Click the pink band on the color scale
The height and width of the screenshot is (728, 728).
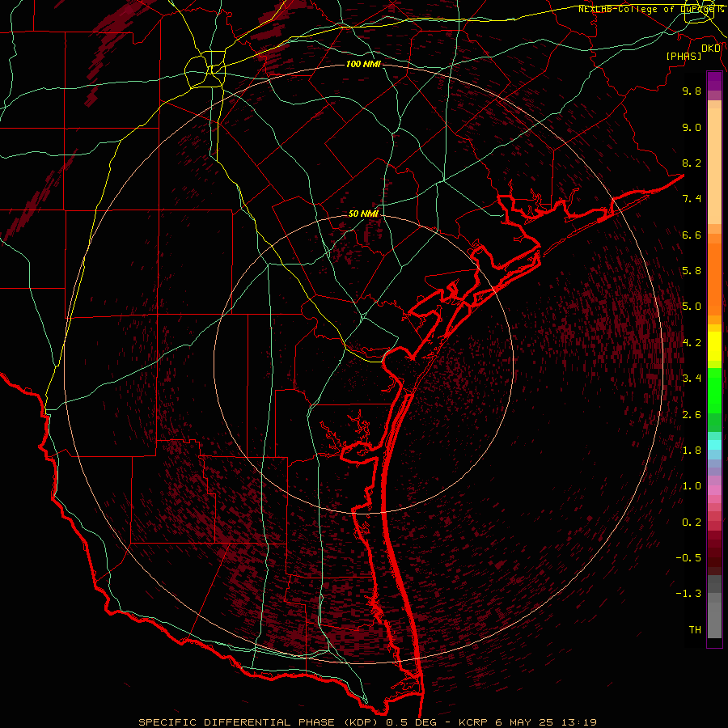[714, 490]
